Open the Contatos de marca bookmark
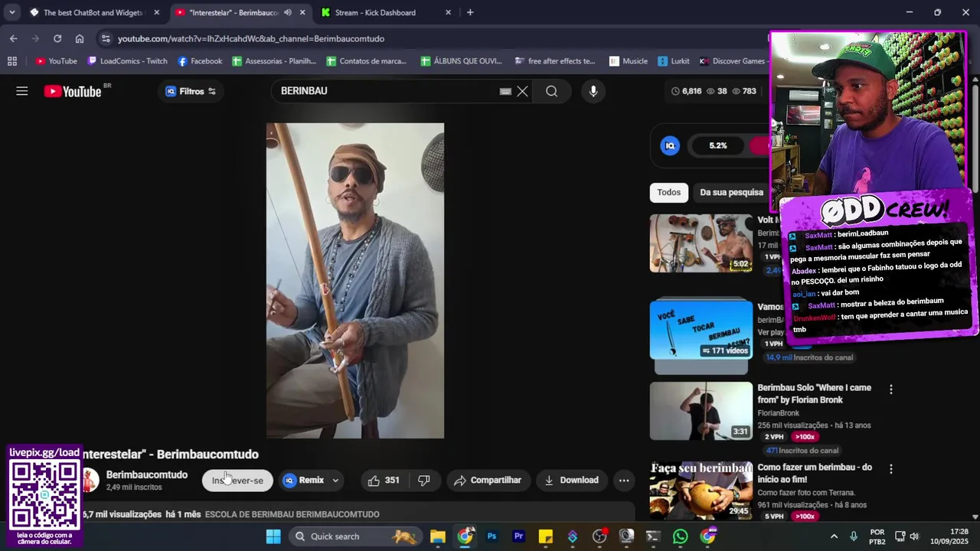 coord(367,61)
